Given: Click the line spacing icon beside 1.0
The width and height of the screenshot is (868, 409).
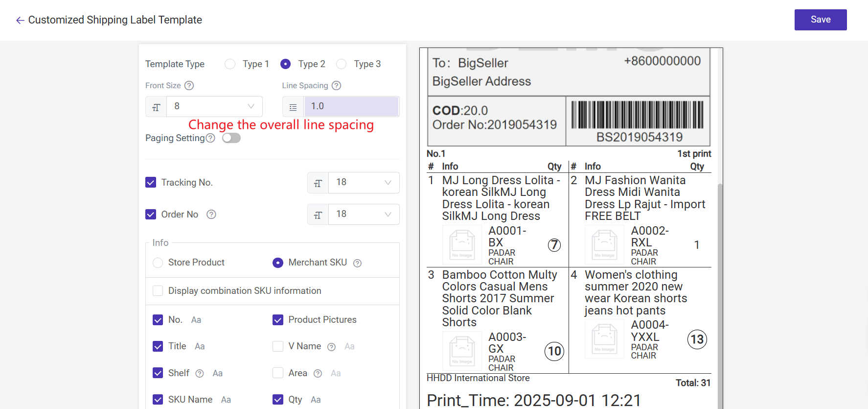Looking at the screenshot, I should point(293,107).
